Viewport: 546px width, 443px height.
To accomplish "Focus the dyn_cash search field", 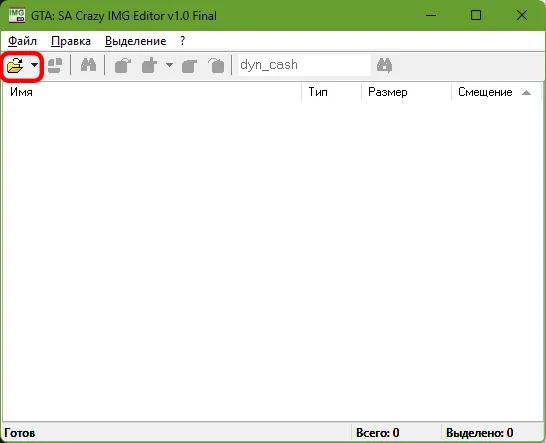I will click(304, 65).
